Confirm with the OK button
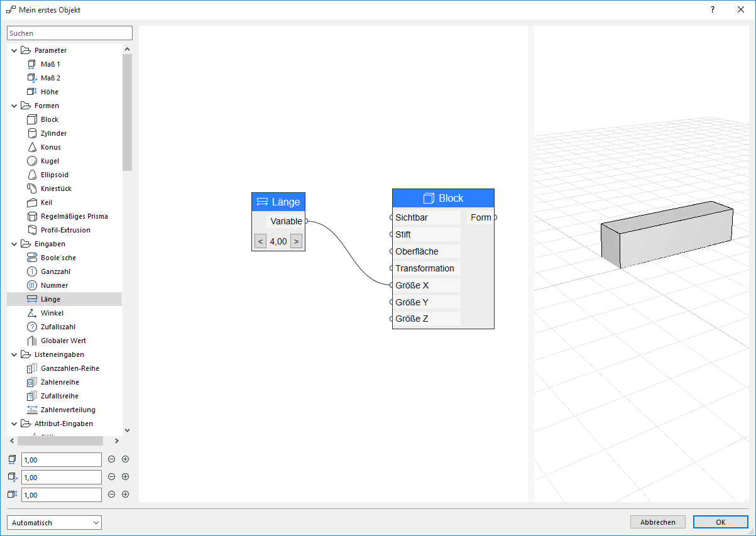This screenshot has height=536, width=756. 720,522
